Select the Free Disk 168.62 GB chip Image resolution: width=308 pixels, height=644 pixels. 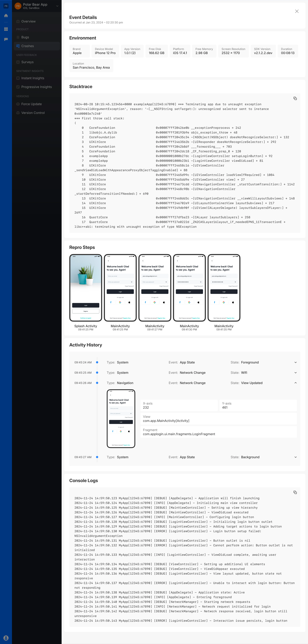click(x=157, y=51)
